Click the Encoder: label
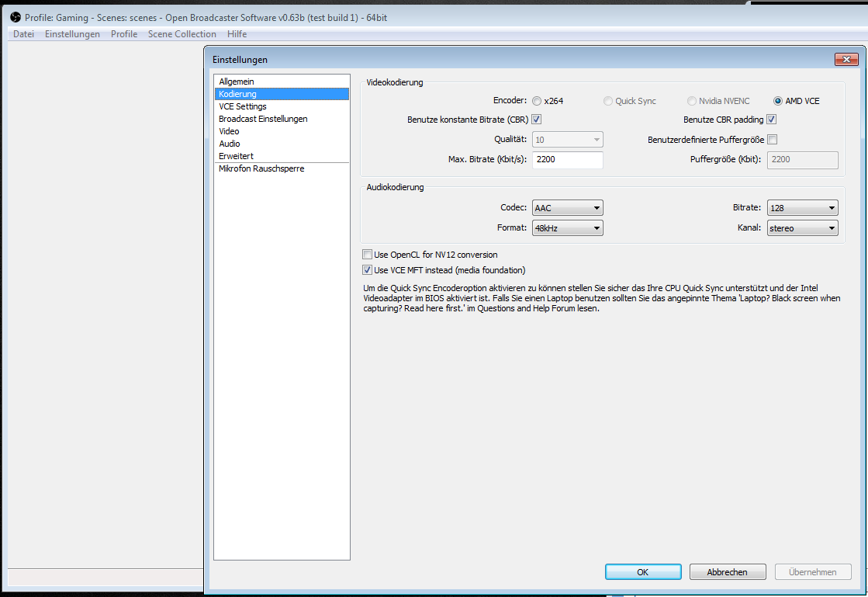868x597 pixels. [x=510, y=100]
